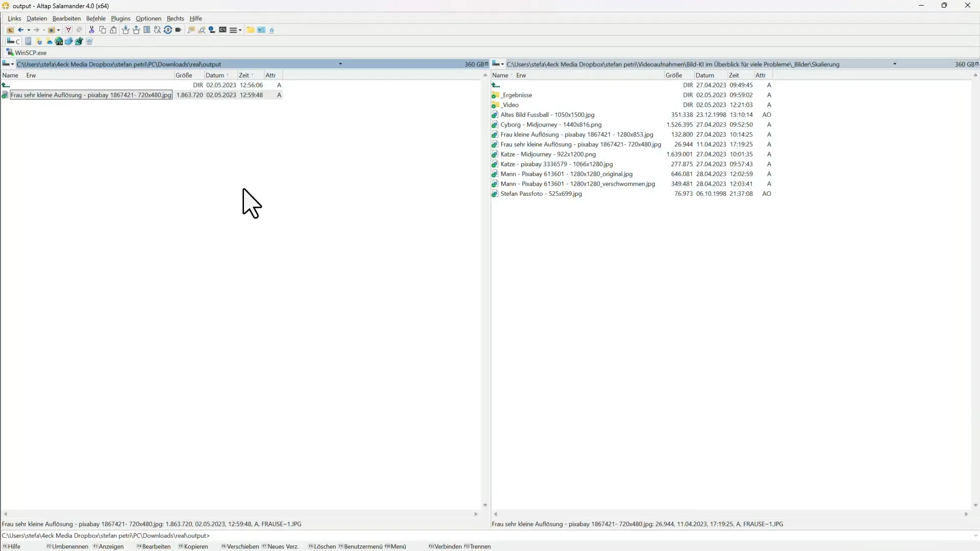Click the left panel parent directory entry

tap(6, 85)
